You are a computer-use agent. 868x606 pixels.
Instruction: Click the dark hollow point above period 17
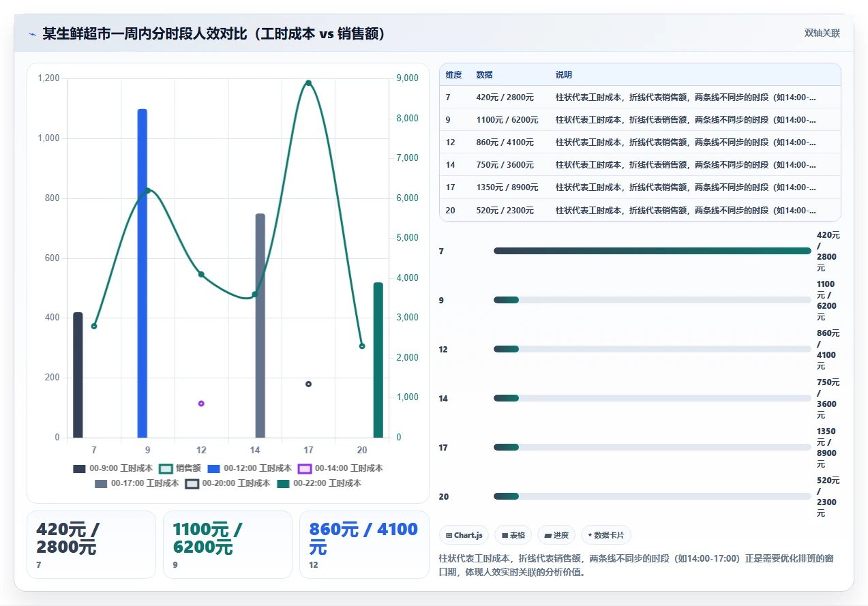point(308,384)
